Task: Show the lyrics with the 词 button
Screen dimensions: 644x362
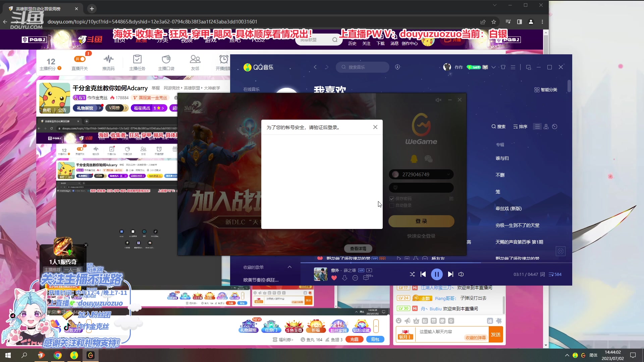Action: (542, 275)
